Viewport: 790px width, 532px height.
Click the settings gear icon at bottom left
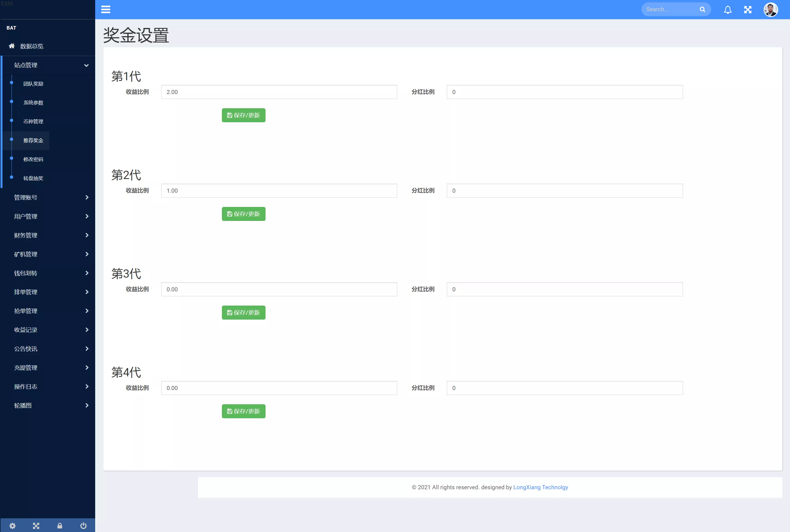click(x=12, y=525)
